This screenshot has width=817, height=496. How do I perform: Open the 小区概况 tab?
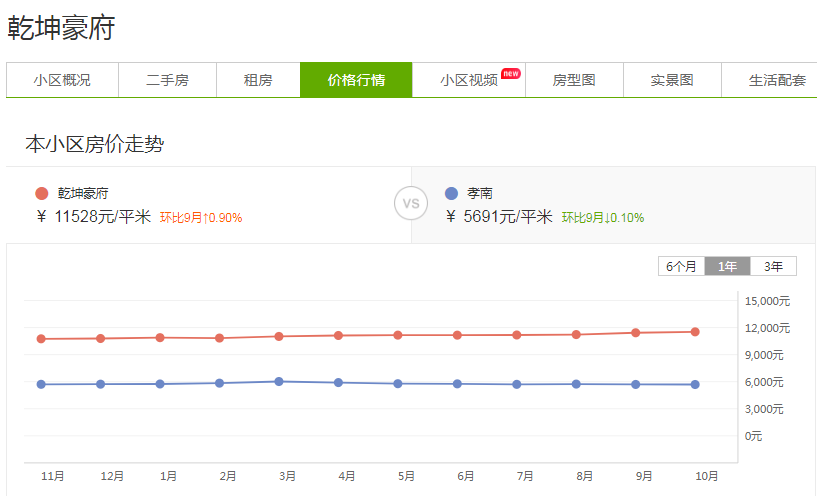click(x=62, y=80)
